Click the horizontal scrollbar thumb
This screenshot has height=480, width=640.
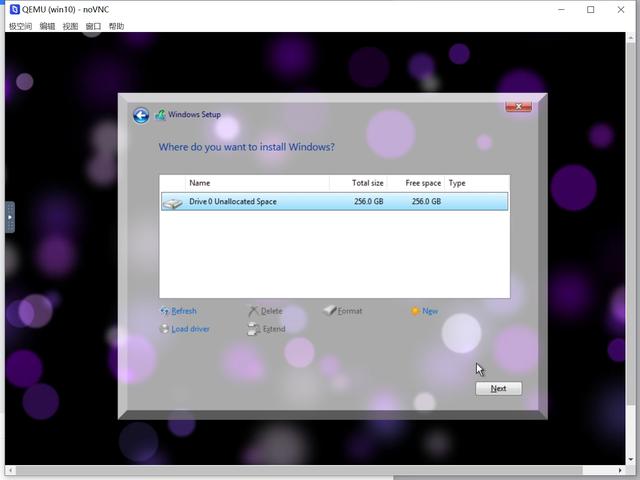tap(299, 470)
